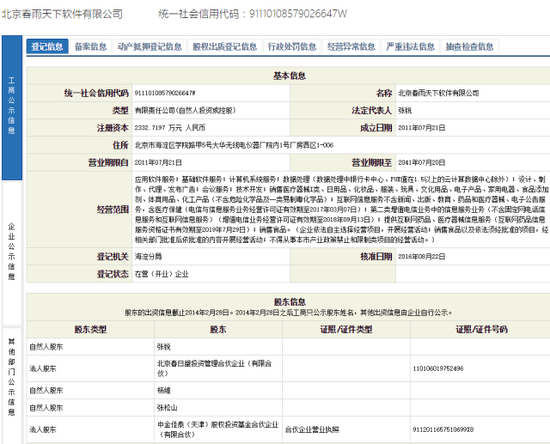Click the 登记状态 value 在营（开业）企业
The height and width of the screenshot is (444, 550).
pos(162,274)
